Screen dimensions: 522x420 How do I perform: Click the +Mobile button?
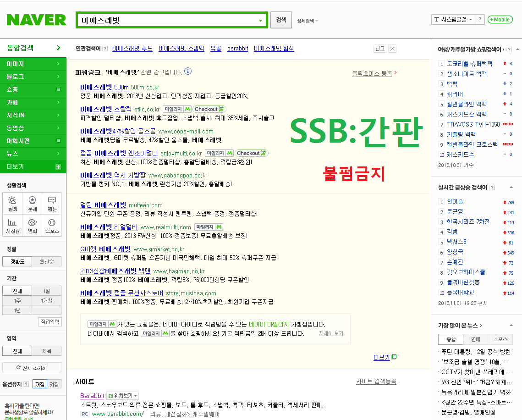pyautogui.click(x=500, y=20)
